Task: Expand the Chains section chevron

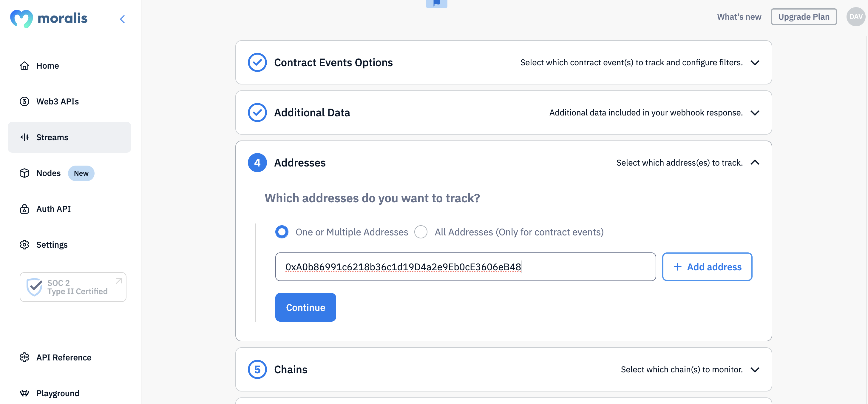Action: [x=755, y=370]
